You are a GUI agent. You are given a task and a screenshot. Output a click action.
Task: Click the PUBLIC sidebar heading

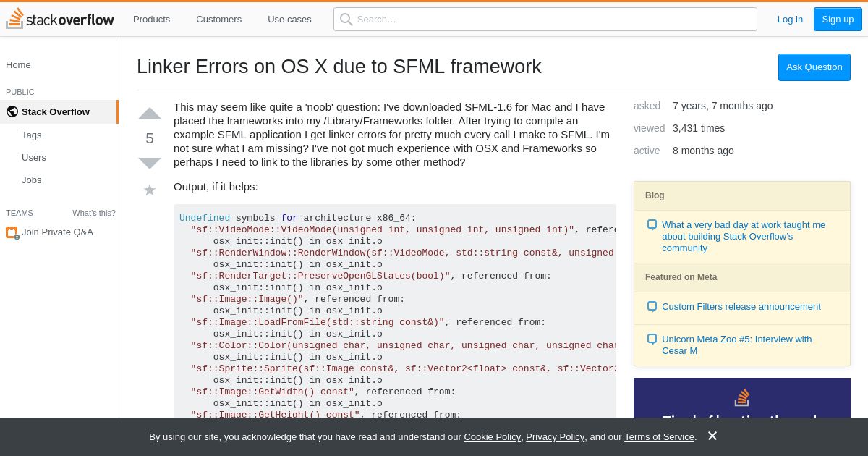[x=20, y=92]
